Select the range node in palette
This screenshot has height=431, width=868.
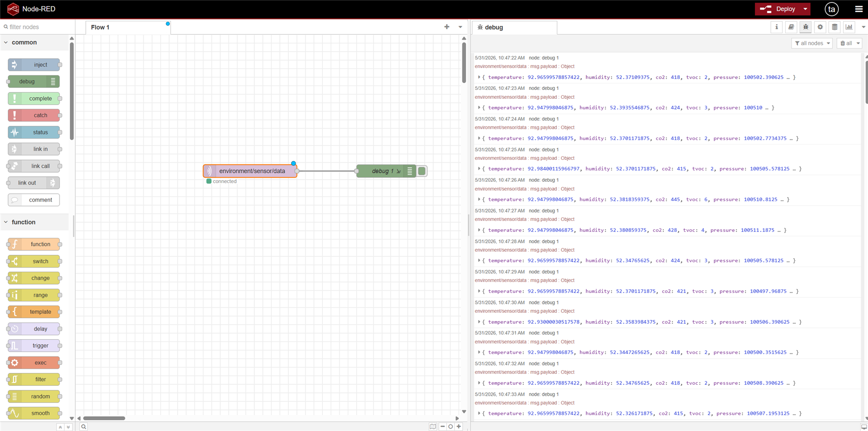pyautogui.click(x=34, y=295)
